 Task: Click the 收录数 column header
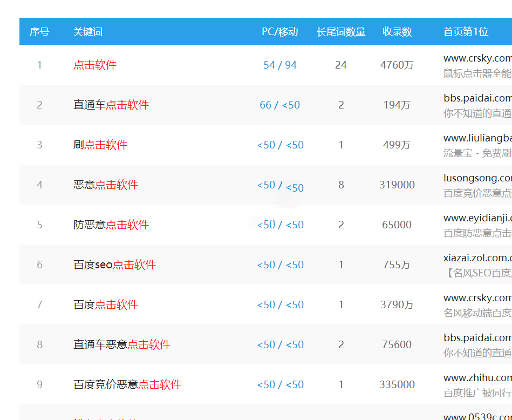(397, 32)
